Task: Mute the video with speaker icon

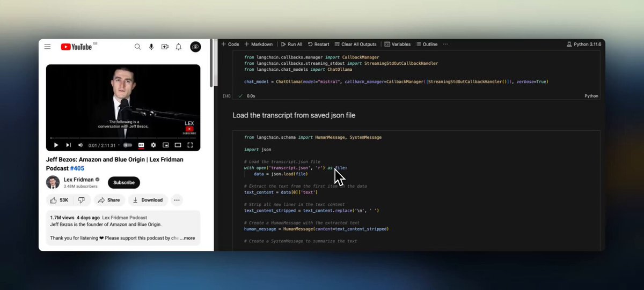Action: click(80, 145)
